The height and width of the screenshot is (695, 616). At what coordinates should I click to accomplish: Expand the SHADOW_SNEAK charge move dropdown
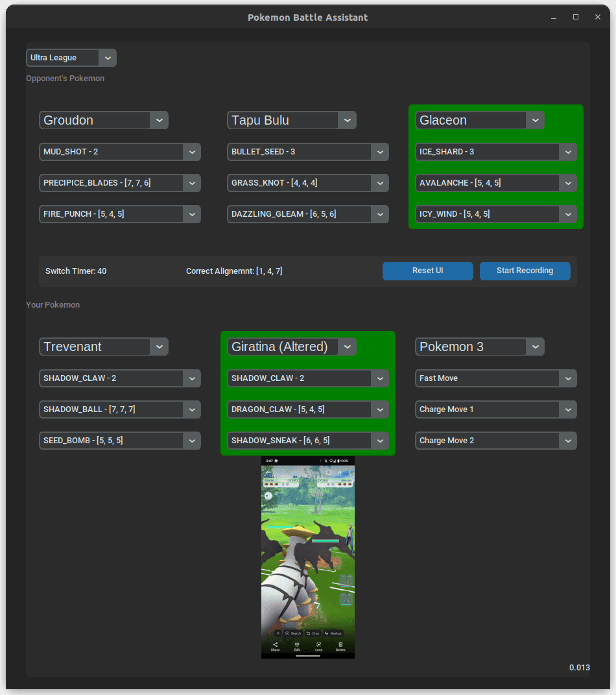click(x=308, y=441)
